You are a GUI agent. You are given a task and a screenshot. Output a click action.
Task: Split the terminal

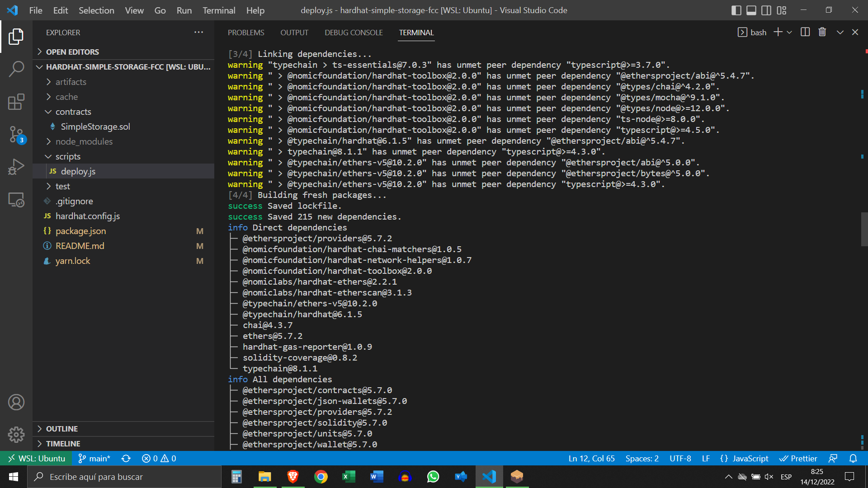coord(805,32)
